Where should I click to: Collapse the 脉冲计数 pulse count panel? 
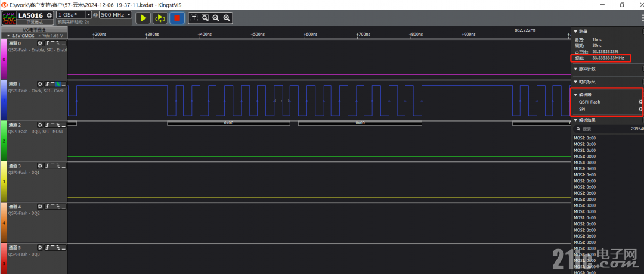point(575,69)
